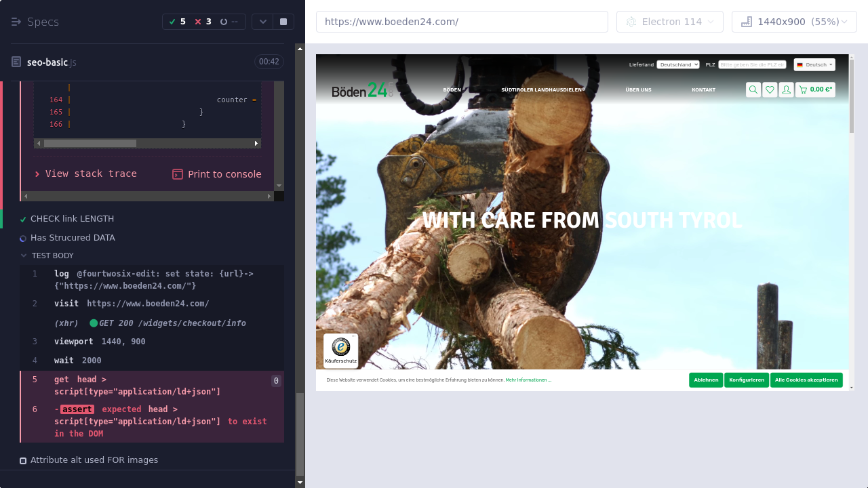868x488 pixels.
Task: Stop the running tests
Action: pos(283,22)
